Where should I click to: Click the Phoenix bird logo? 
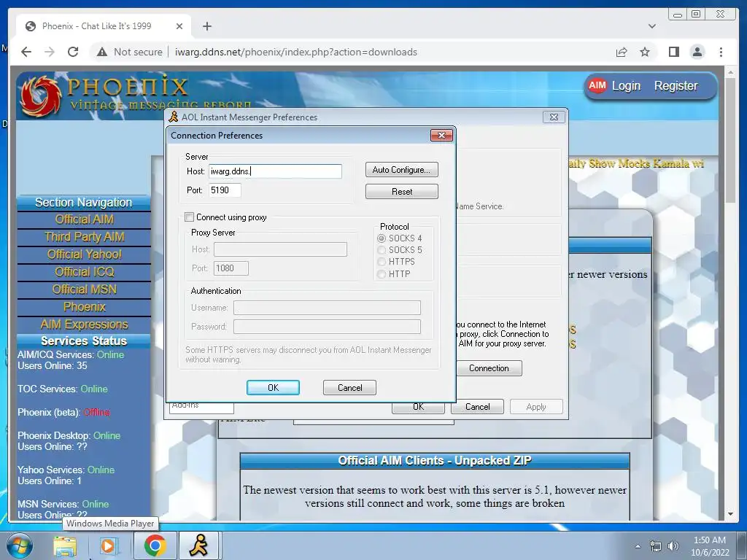[41, 96]
